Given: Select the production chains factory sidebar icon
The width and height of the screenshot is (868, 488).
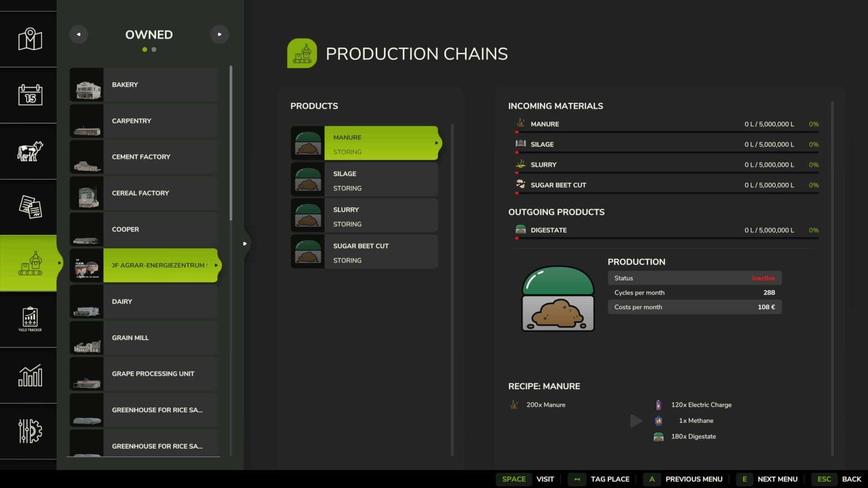Looking at the screenshot, I should tap(30, 263).
